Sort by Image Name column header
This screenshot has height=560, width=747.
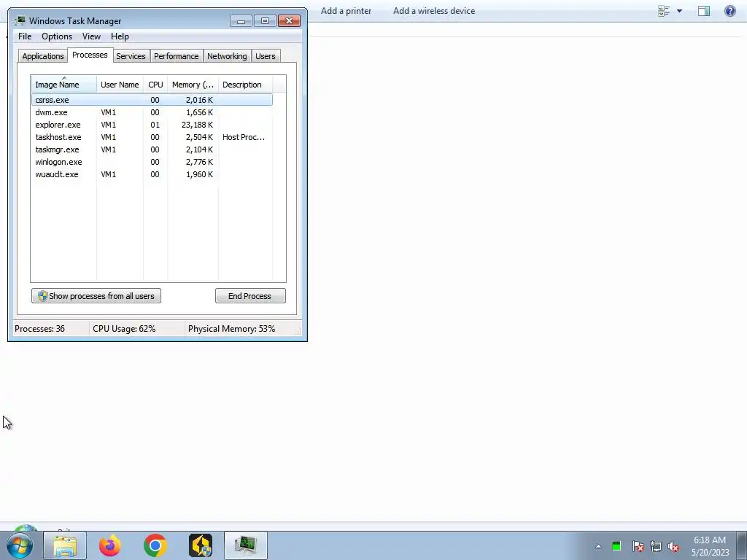click(x=64, y=84)
